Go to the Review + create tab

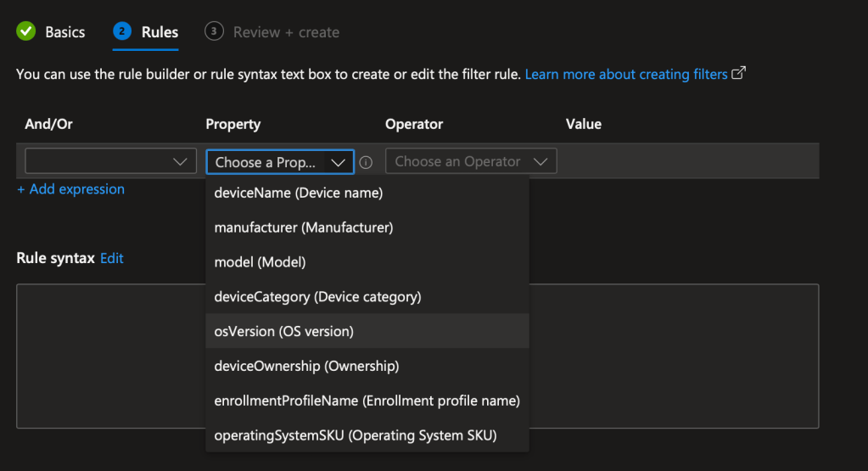pyautogui.click(x=286, y=32)
